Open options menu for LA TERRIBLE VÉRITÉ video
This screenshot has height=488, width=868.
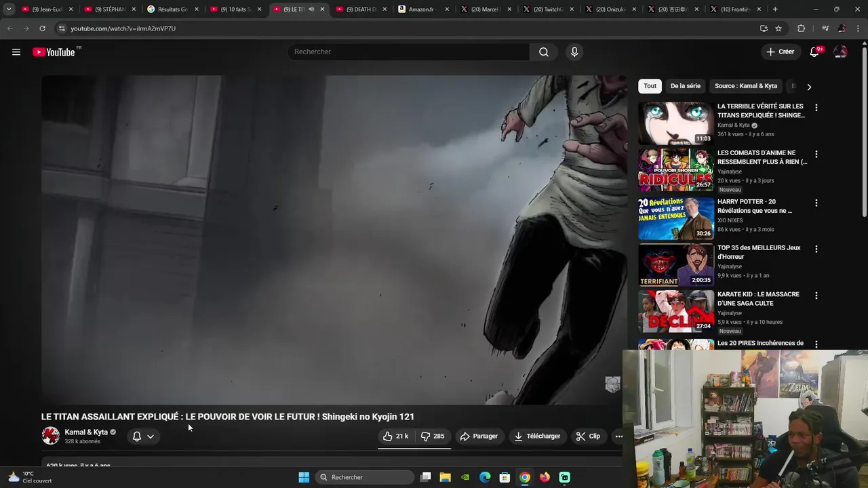pyautogui.click(x=816, y=108)
